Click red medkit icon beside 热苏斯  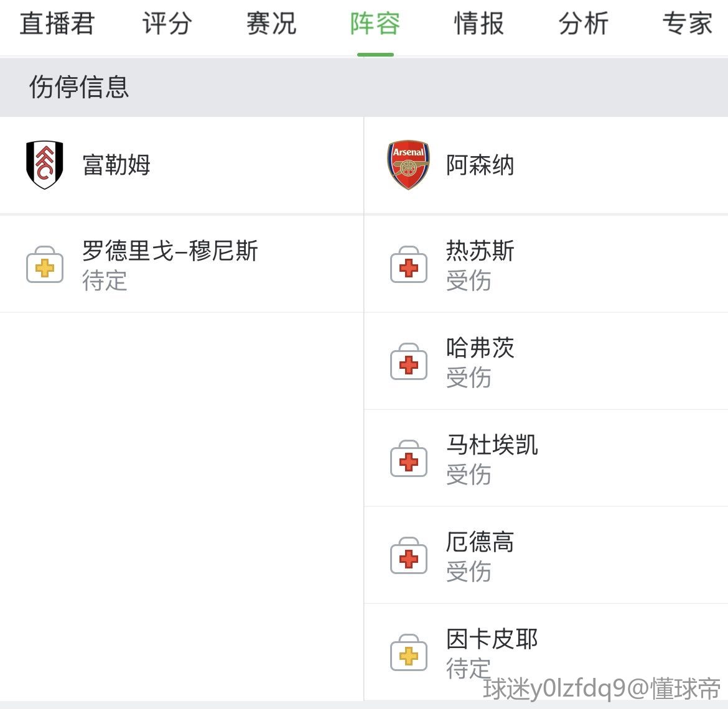pos(408,266)
